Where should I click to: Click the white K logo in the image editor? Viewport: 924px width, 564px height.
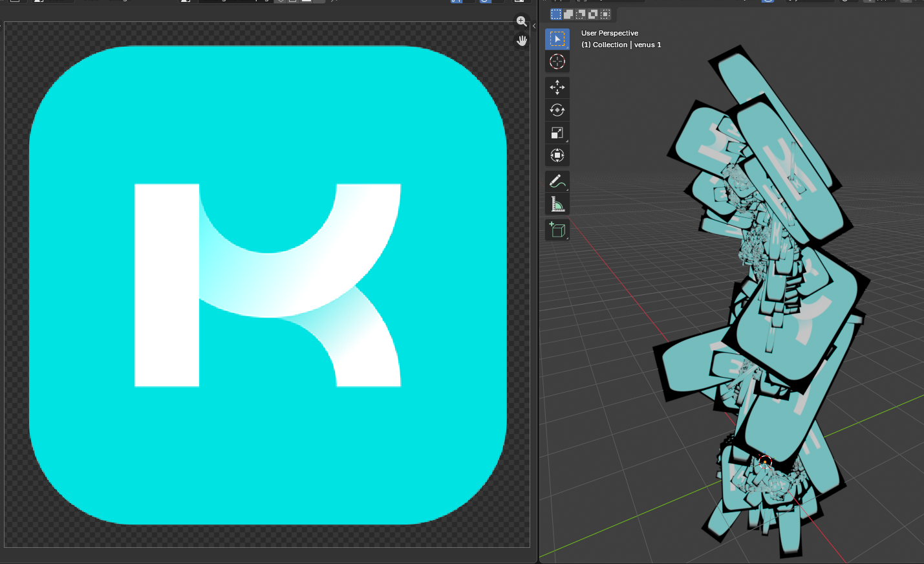coord(267,285)
